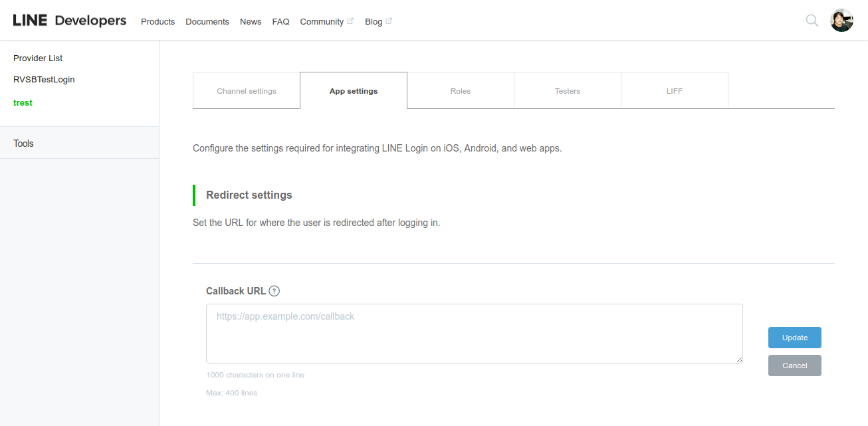
Task: Select the trest channel
Action: [23, 103]
